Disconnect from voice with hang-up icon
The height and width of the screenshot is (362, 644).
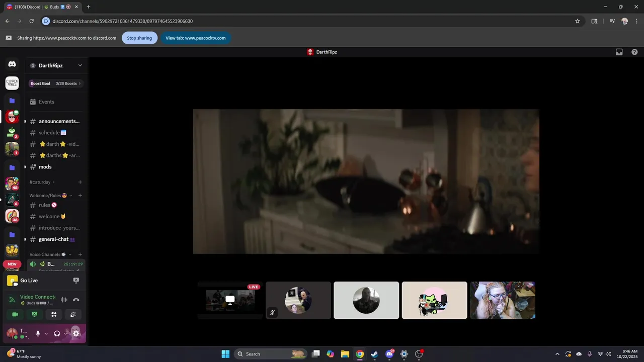coord(76,300)
